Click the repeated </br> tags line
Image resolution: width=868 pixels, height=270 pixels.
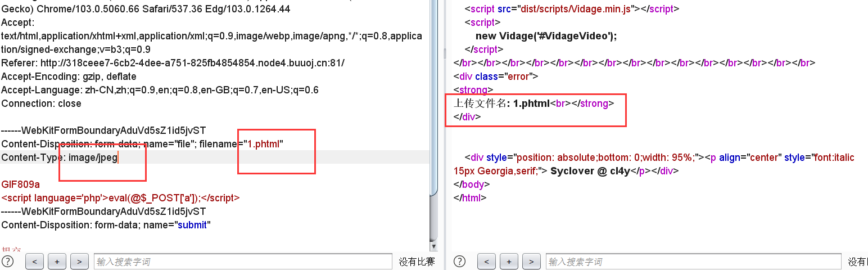click(x=634, y=63)
